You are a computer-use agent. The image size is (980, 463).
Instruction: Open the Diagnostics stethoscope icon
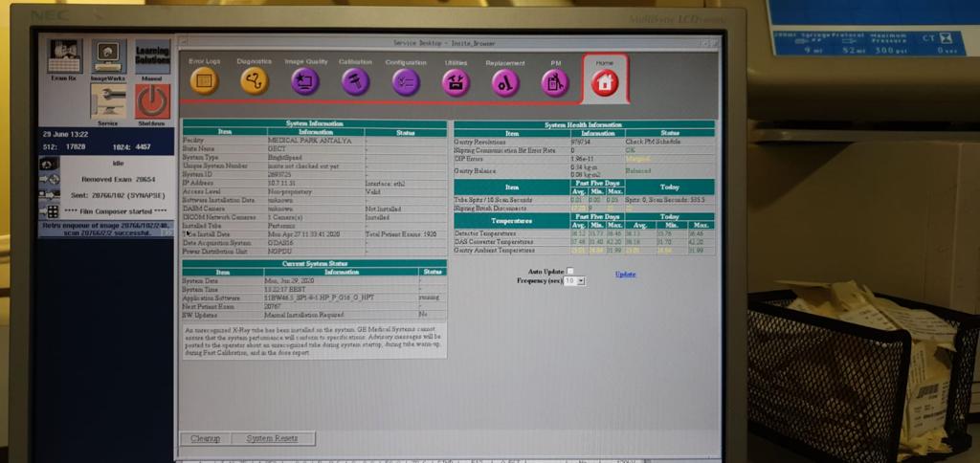[x=255, y=81]
